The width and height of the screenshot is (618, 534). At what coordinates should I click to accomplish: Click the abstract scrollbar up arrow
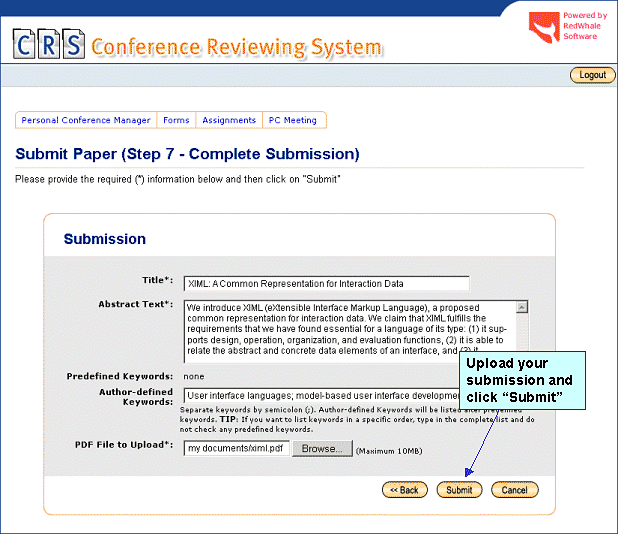pyautogui.click(x=522, y=307)
